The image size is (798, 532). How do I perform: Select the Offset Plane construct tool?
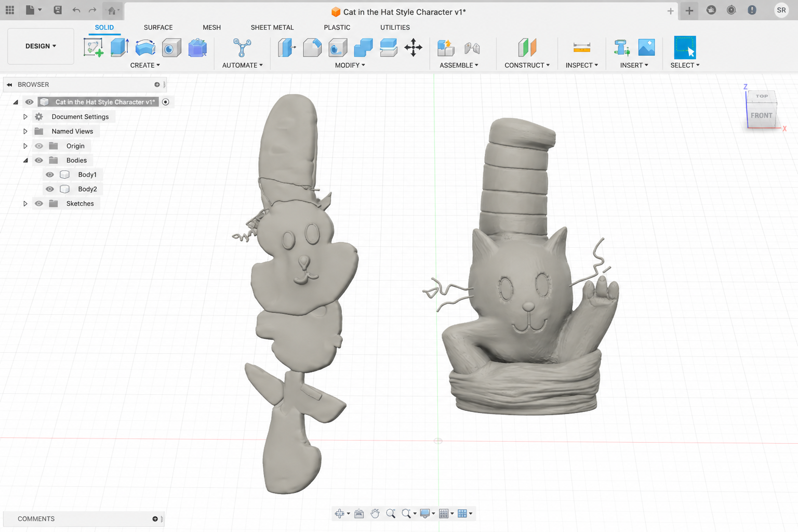pos(527,47)
